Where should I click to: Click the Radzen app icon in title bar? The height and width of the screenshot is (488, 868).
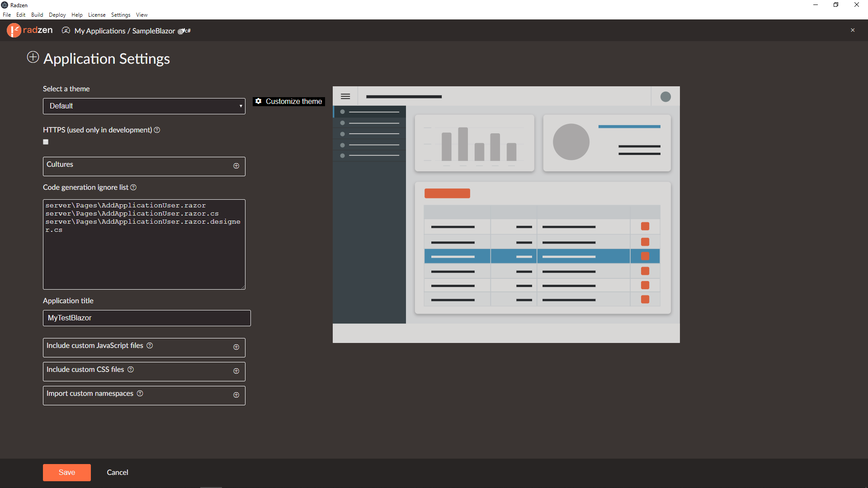(x=5, y=5)
